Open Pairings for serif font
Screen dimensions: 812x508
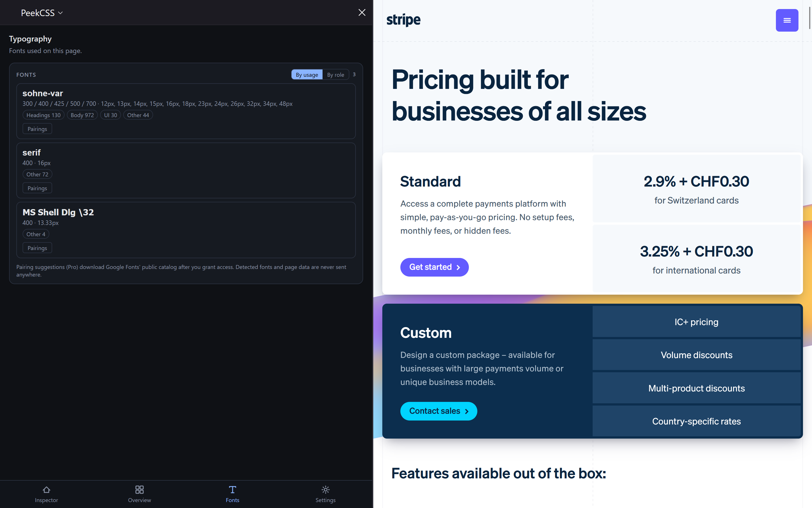pos(37,188)
